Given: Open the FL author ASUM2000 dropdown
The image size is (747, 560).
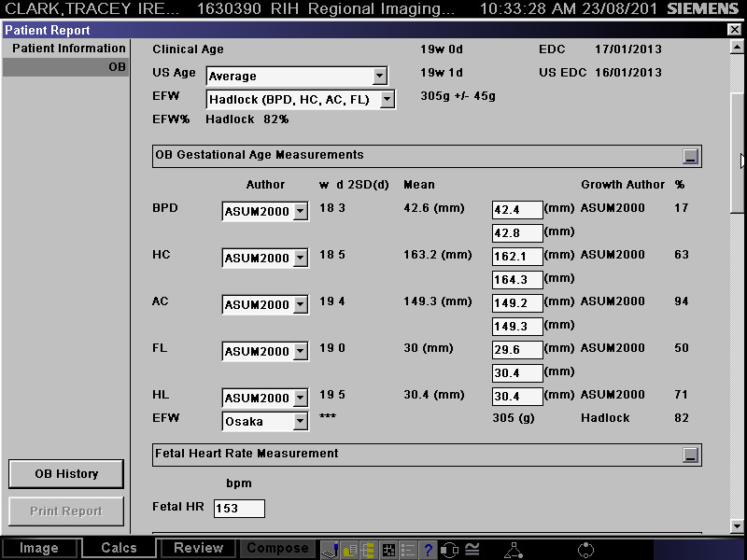Looking at the screenshot, I should (300, 351).
